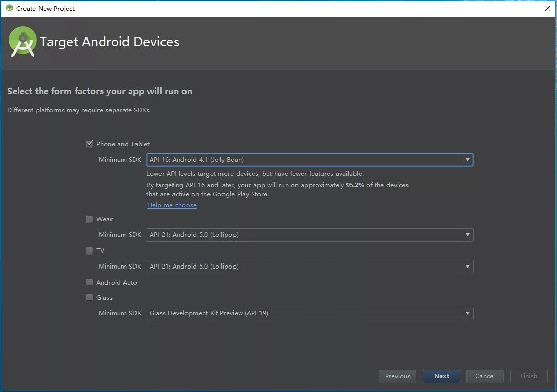Open Phone and Tablet Minimum SDK dropdown arrow
The width and height of the screenshot is (557, 392).
(x=467, y=160)
